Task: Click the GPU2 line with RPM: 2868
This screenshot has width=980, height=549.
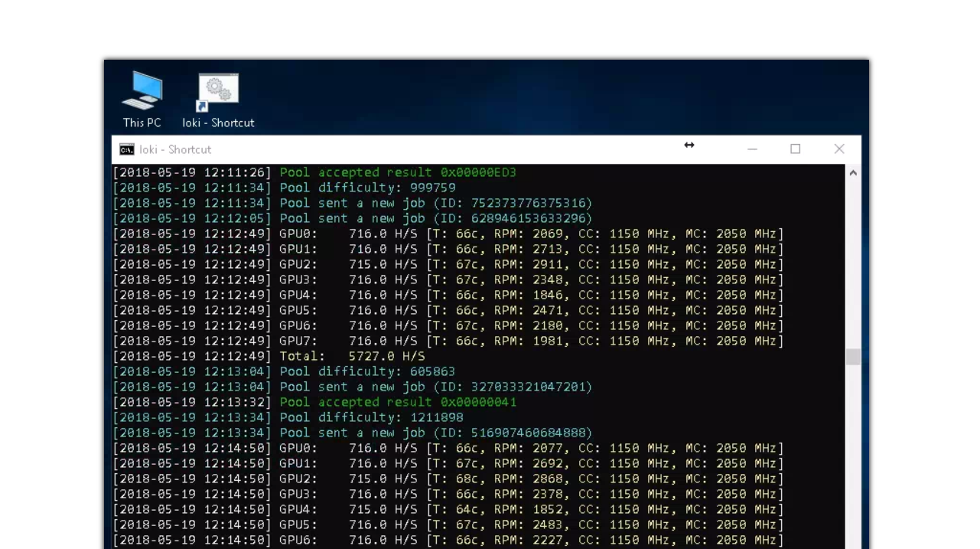Action: coord(449,479)
